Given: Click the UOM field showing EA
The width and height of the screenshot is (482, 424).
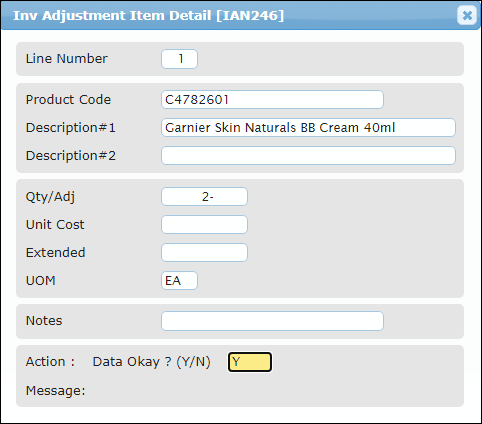Looking at the screenshot, I should point(179,280).
